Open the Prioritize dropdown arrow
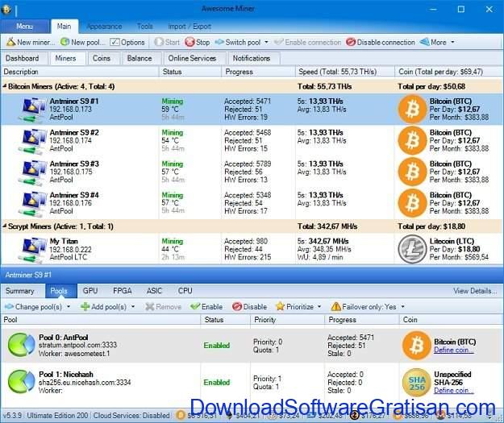The width and height of the screenshot is (504, 423). [319, 307]
